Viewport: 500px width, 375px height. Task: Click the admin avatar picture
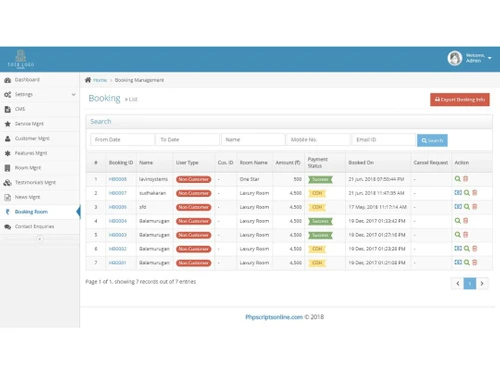455,58
